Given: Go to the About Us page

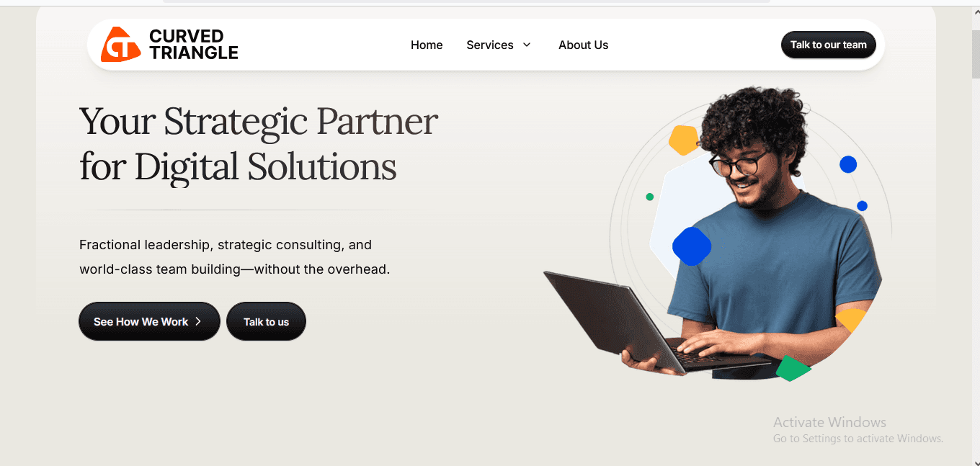Looking at the screenshot, I should 583,45.
